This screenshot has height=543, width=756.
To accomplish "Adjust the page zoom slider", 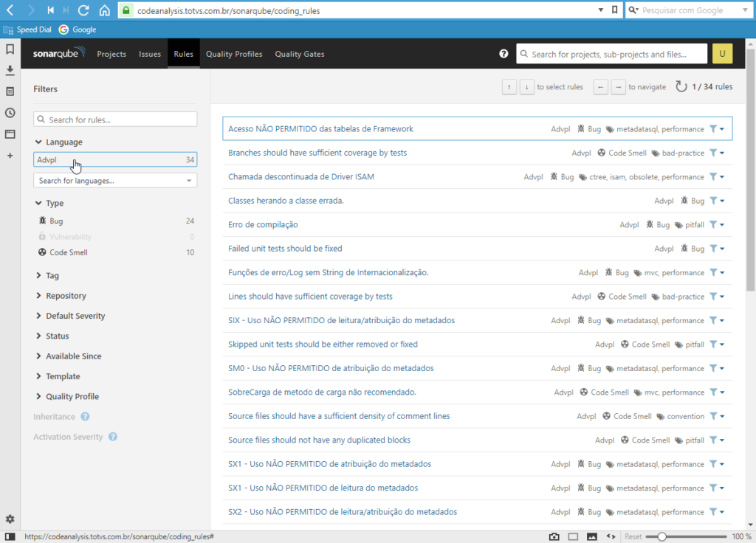I will tap(661, 537).
